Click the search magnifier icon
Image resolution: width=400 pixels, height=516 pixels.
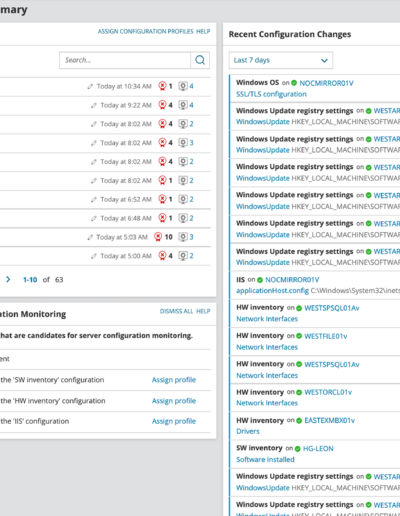(200, 60)
